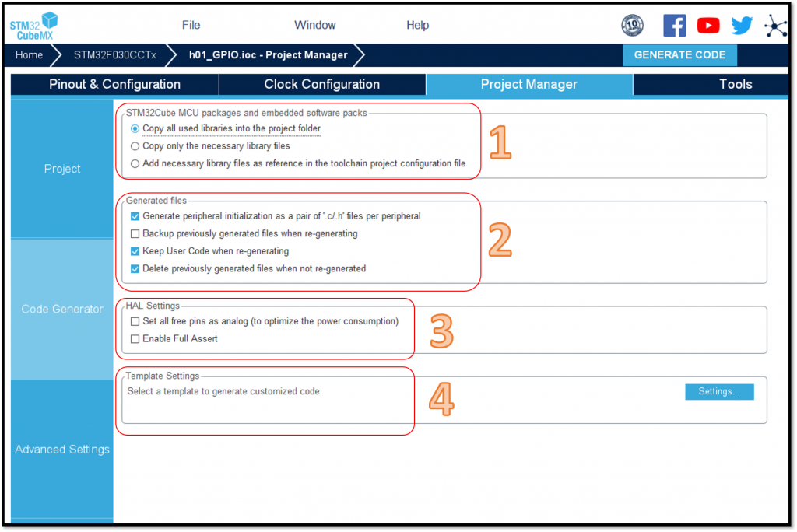Enable Full Assert checkbox
The image size is (797, 532).
click(x=135, y=339)
